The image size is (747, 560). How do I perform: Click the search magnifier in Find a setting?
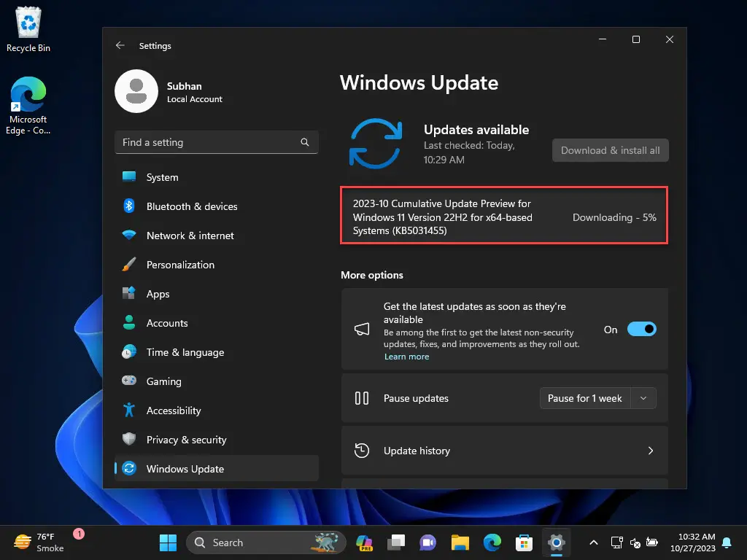(305, 142)
